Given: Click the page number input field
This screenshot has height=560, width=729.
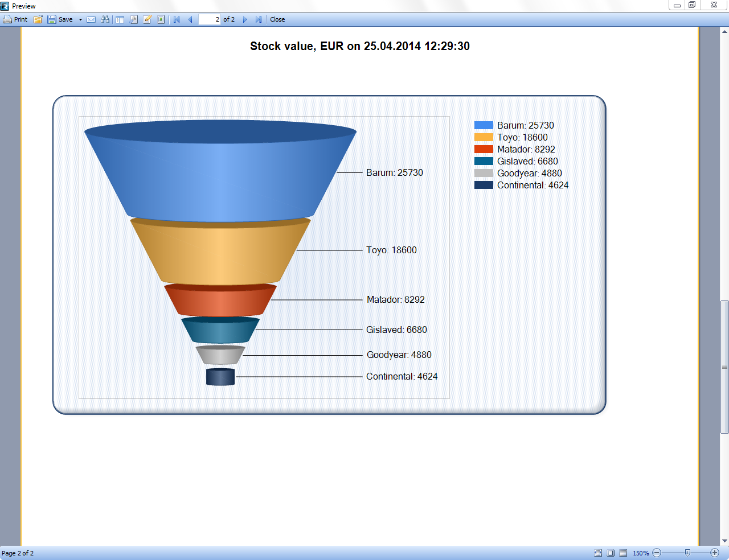Looking at the screenshot, I should (x=210, y=19).
